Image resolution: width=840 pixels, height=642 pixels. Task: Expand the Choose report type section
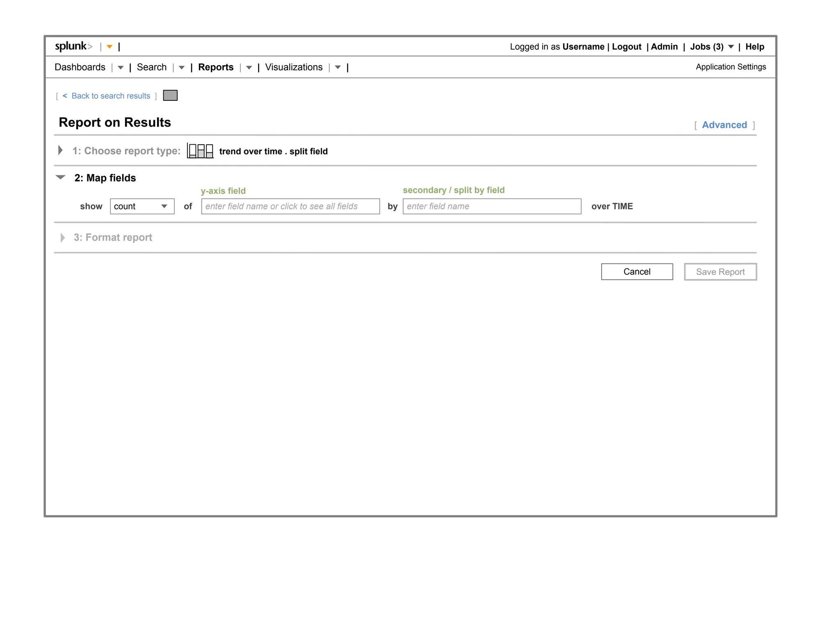[x=60, y=150]
